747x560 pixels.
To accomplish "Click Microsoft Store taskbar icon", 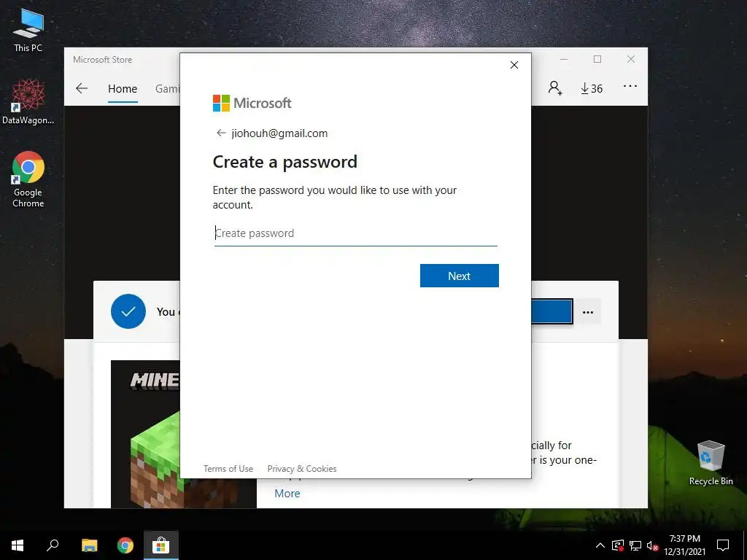I will click(x=161, y=545).
